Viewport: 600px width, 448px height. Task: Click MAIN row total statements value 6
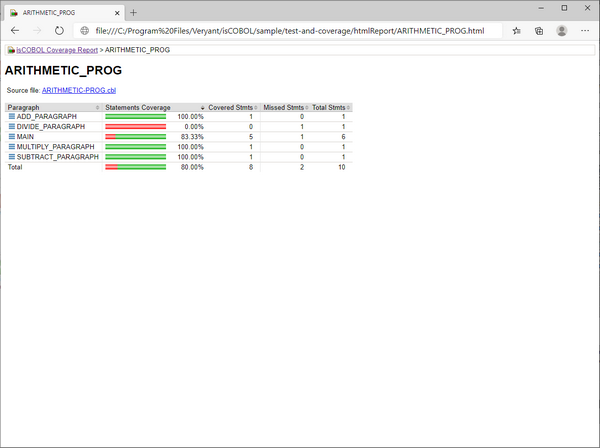click(343, 137)
